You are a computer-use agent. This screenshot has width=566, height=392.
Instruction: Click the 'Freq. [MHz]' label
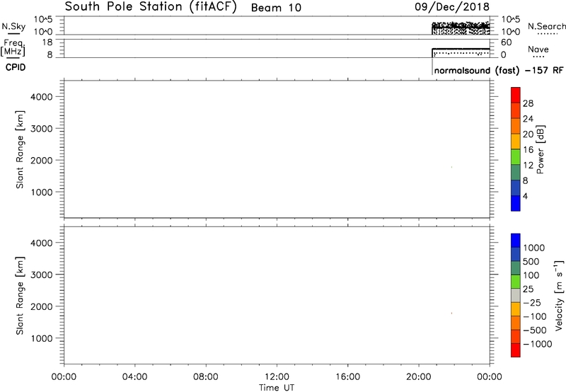pos(13,48)
